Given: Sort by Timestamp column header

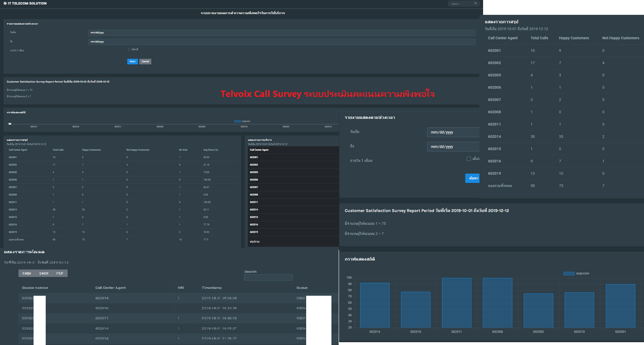Looking at the screenshot, I should click(x=211, y=288).
